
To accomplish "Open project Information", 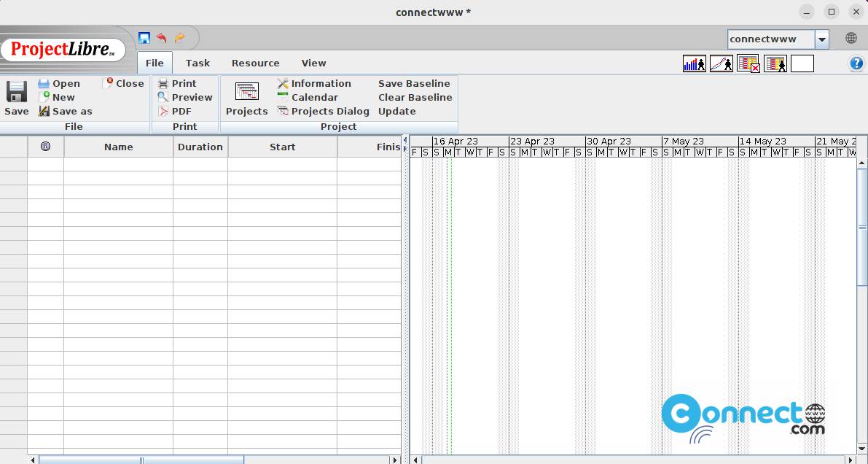I will [x=314, y=83].
